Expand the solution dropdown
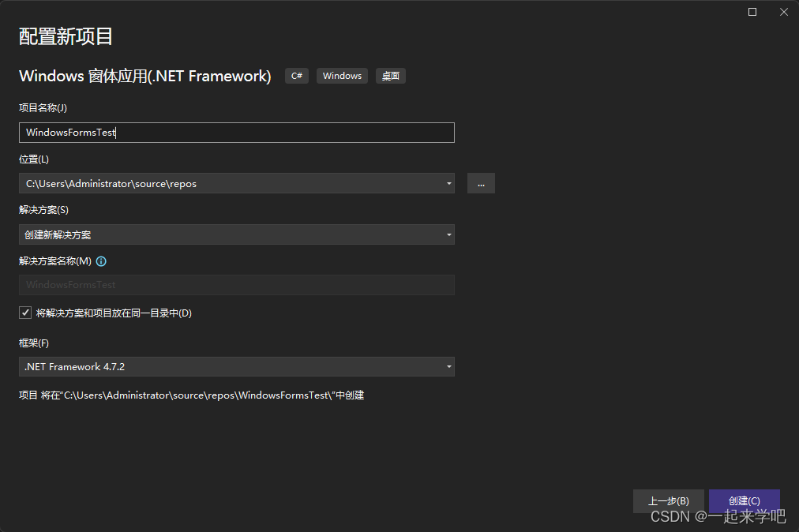This screenshot has width=799, height=532. click(449, 234)
